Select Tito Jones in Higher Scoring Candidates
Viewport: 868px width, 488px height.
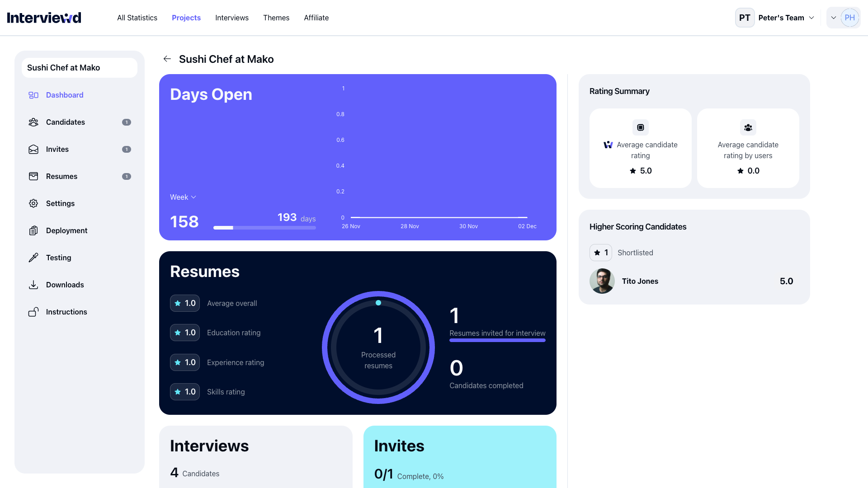tap(640, 281)
